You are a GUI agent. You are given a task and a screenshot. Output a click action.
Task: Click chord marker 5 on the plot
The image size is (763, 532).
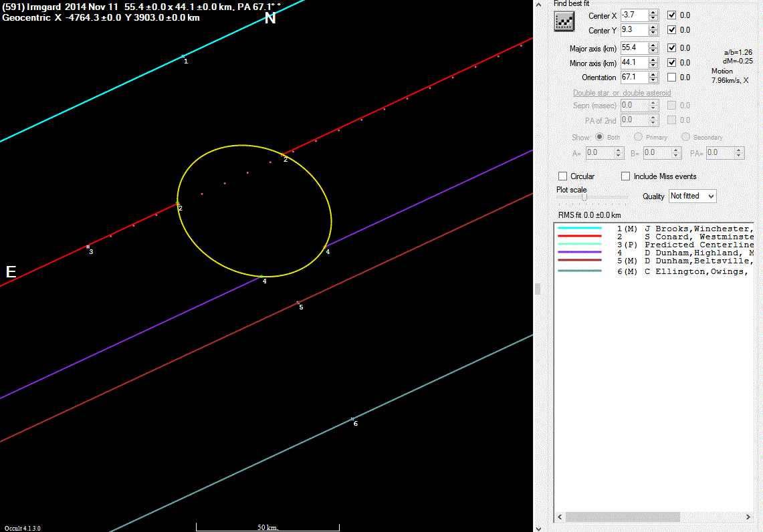(298, 303)
